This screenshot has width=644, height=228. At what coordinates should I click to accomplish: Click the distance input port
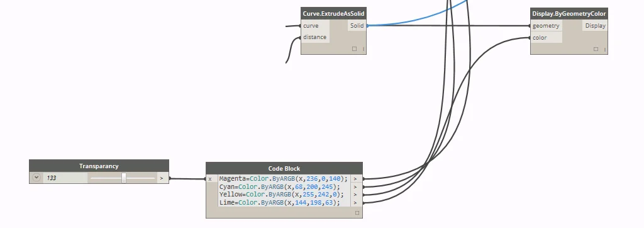[x=315, y=37]
